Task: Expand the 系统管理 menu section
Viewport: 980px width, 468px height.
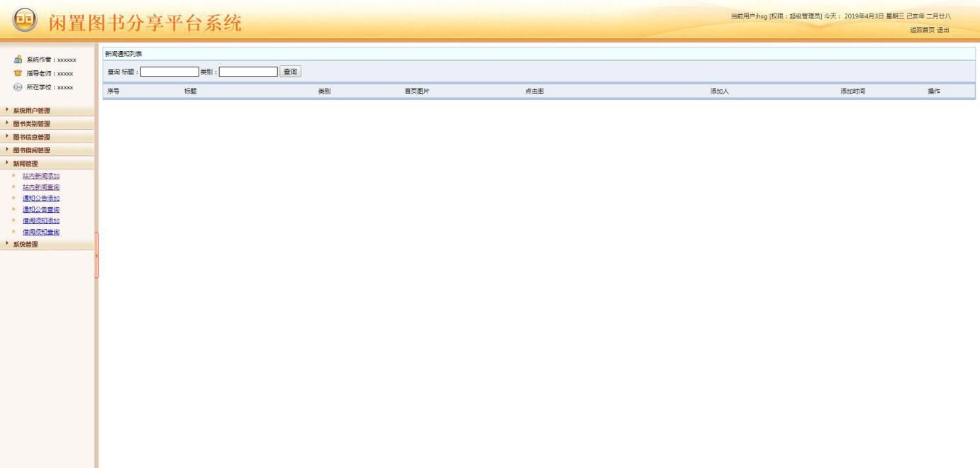Action: (x=47, y=245)
